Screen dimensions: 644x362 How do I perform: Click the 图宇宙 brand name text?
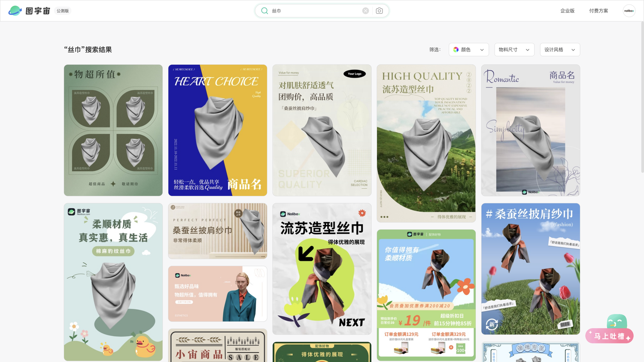38,11
